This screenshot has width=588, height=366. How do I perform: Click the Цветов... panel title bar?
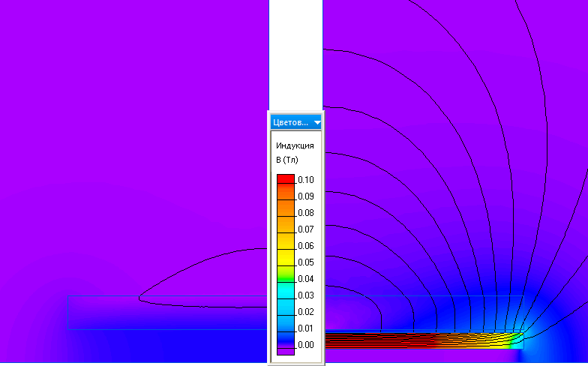[x=291, y=122]
